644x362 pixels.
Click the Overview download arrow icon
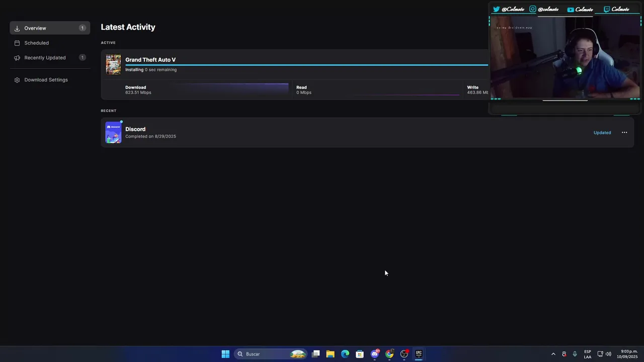(17, 28)
